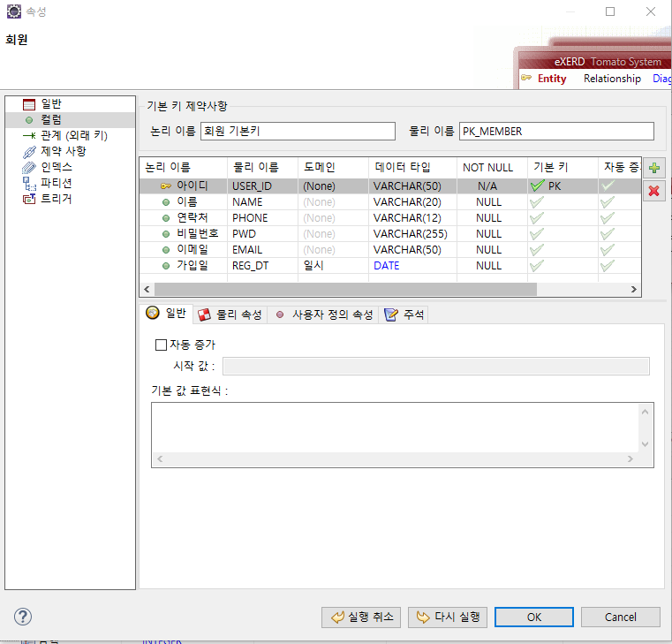
Task: Click the 일반 table icon in sidebar
Action: (x=29, y=104)
